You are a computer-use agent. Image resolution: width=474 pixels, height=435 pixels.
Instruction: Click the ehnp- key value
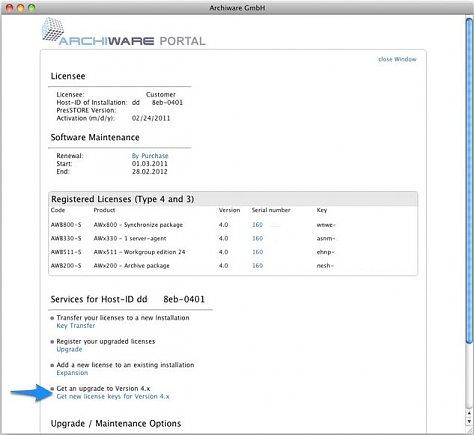(x=325, y=252)
